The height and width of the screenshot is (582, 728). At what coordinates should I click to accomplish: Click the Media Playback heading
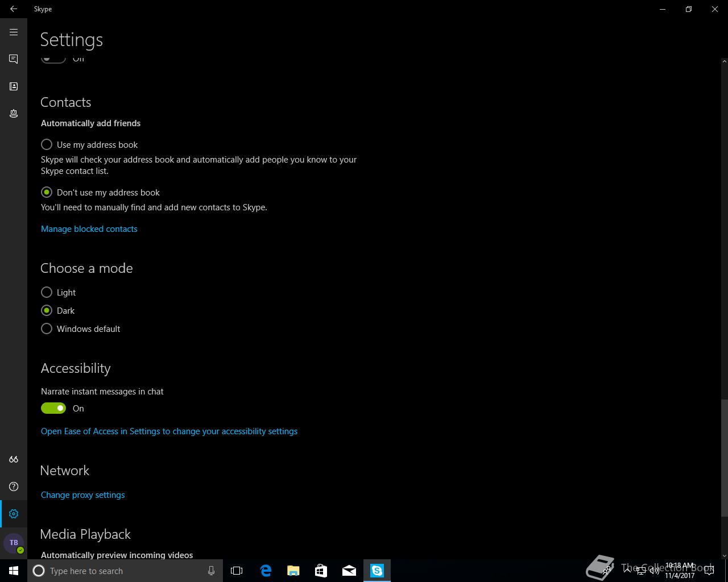pos(85,534)
